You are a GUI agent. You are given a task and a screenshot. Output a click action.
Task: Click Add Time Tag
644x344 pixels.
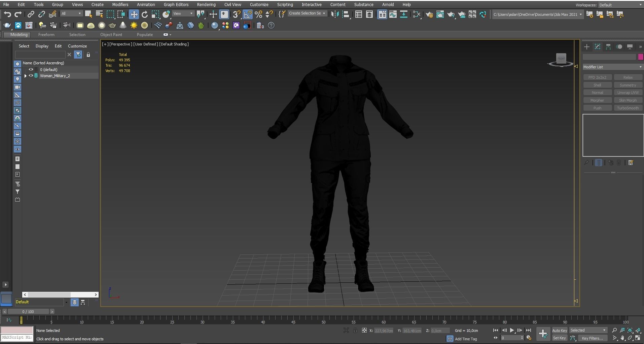466,339
